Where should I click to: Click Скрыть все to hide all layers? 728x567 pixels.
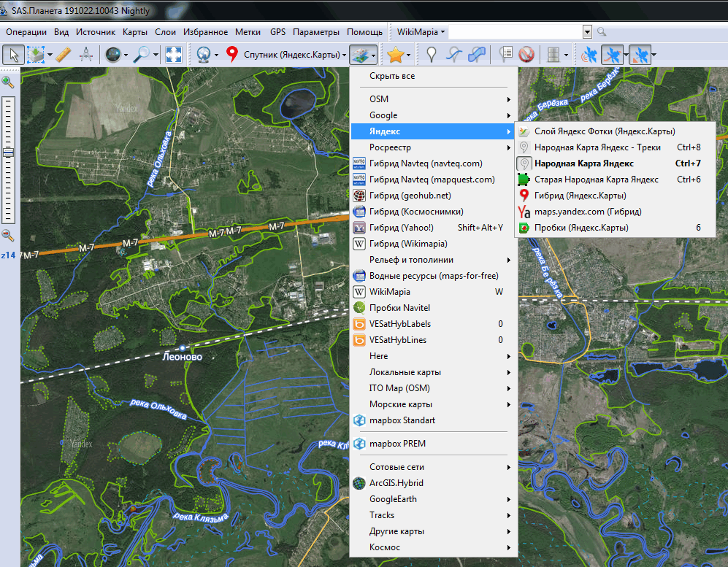click(x=392, y=76)
